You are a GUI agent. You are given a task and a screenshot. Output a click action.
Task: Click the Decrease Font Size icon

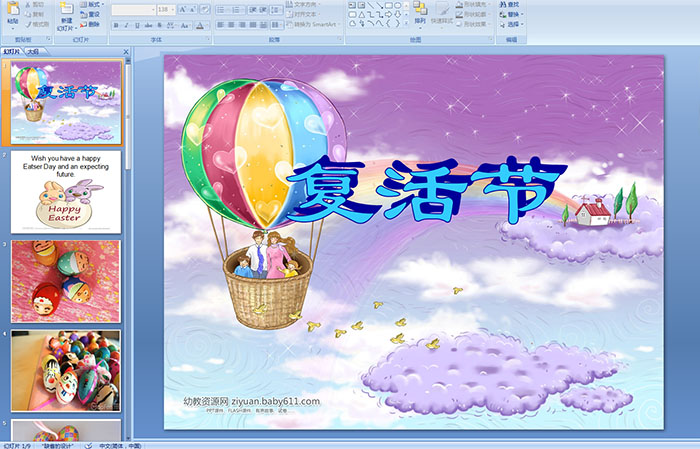193,9
